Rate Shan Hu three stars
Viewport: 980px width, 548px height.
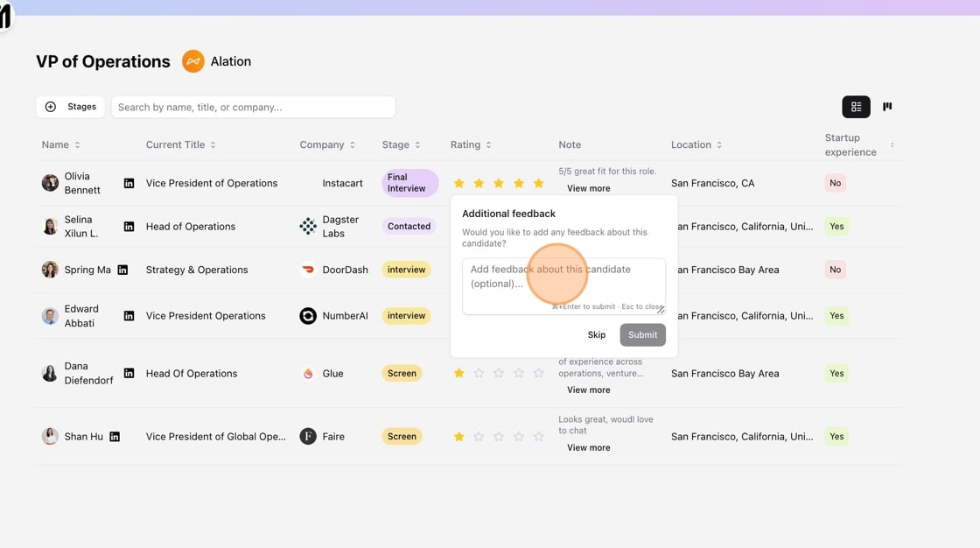tap(498, 437)
